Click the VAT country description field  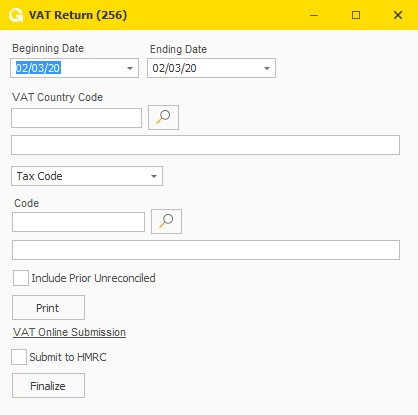click(x=205, y=145)
